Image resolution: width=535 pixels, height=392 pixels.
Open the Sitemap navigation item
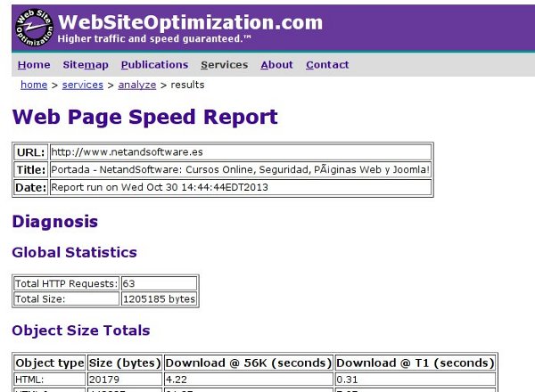click(86, 65)
